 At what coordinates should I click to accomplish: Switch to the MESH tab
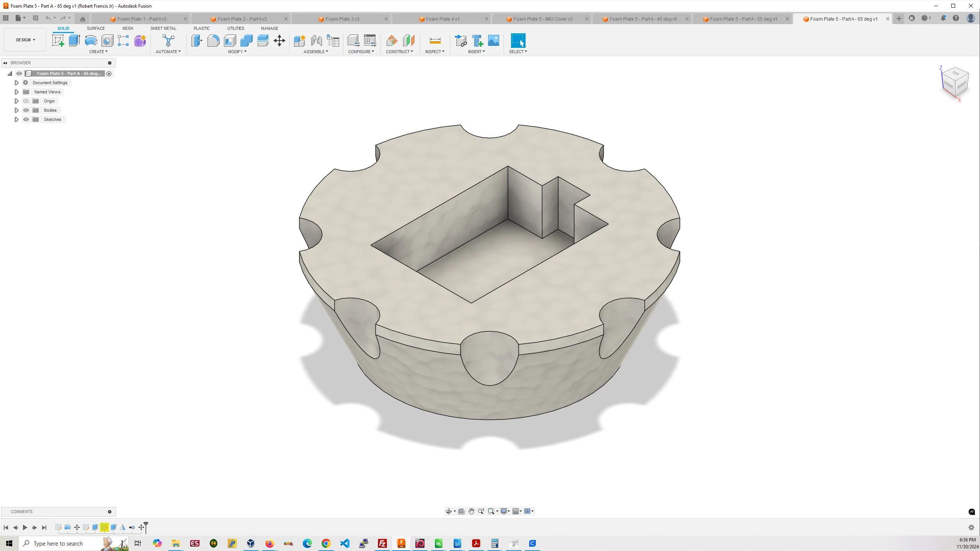tap(128, 28)
